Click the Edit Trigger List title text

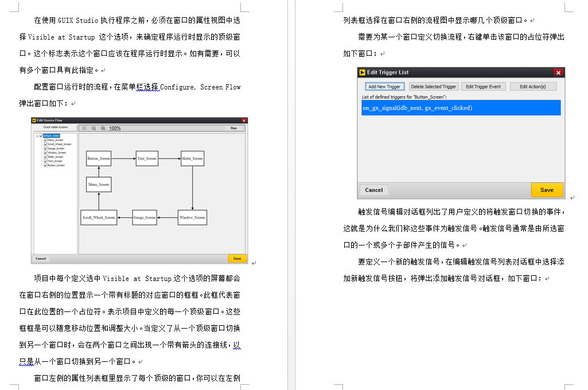pos(388,72)
